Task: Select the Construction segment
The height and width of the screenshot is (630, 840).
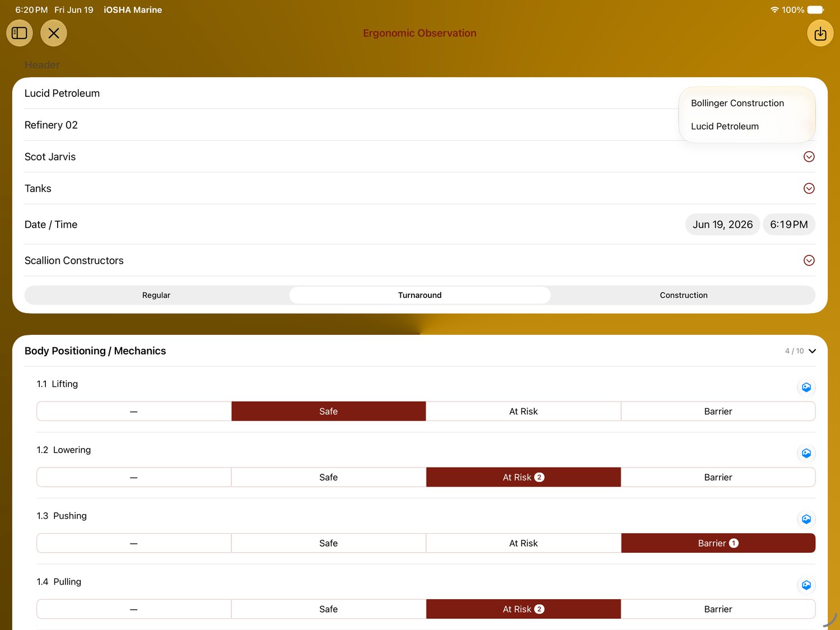Action: point(683,295)
